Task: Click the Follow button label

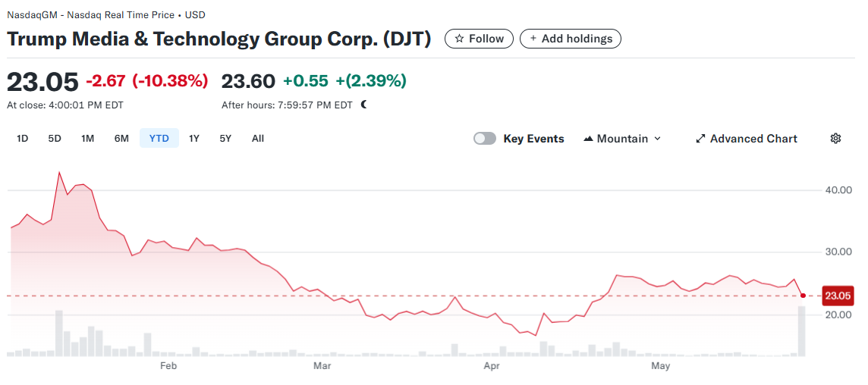Action: coord(486,39)
